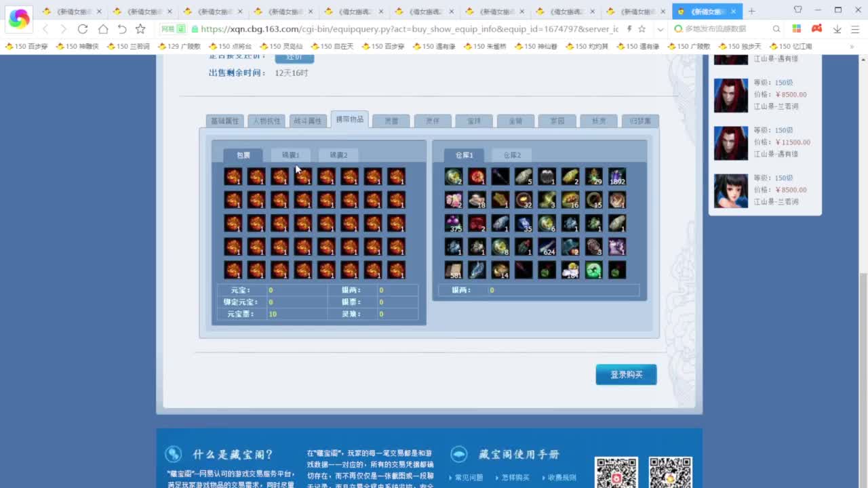Open the browser hamburger menu
868x488 pixels.
point(854,29)
